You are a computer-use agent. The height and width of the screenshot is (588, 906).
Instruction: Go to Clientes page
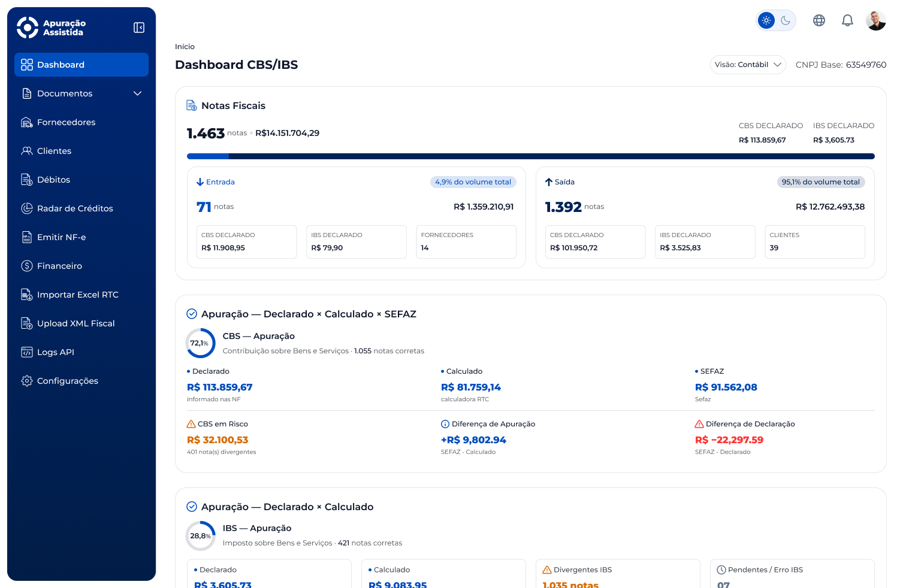(x=81, y=151)
